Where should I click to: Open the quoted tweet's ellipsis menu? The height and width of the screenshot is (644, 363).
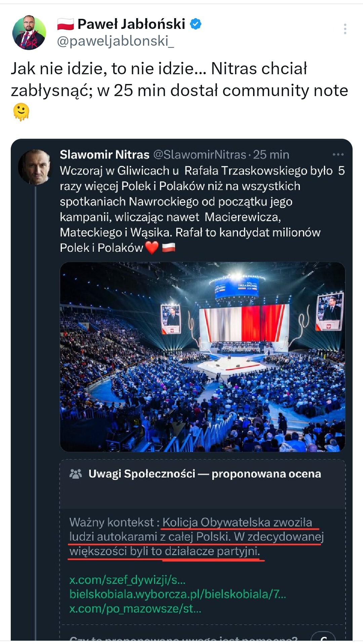point(338,155)
